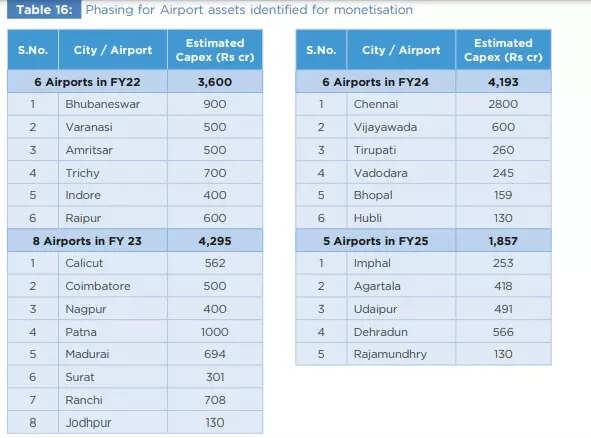Click the Patna capex value 1000
This screenshot has height=438, width=591.
[215, 332]
